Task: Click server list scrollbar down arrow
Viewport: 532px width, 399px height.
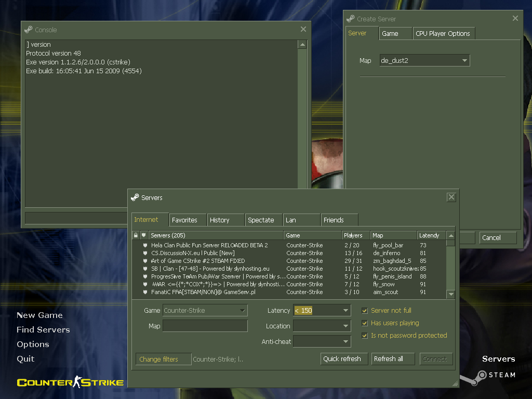Action: (451, 294)
